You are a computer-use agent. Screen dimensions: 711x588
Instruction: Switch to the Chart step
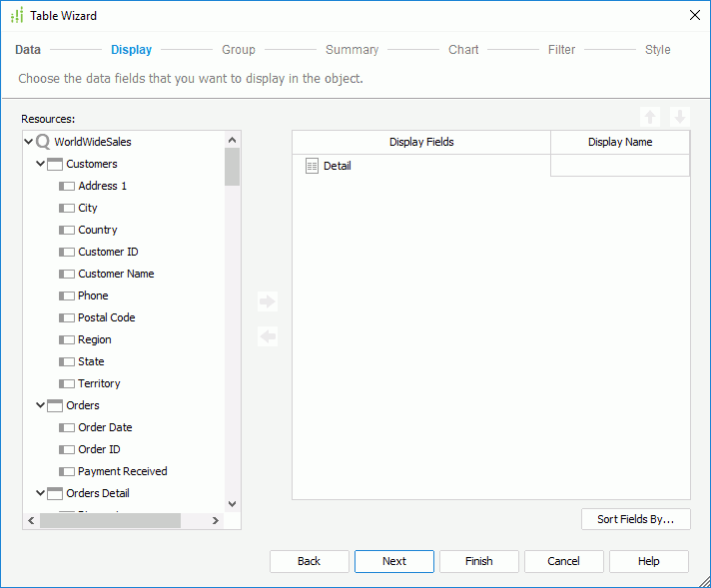(x=463, y=49)
